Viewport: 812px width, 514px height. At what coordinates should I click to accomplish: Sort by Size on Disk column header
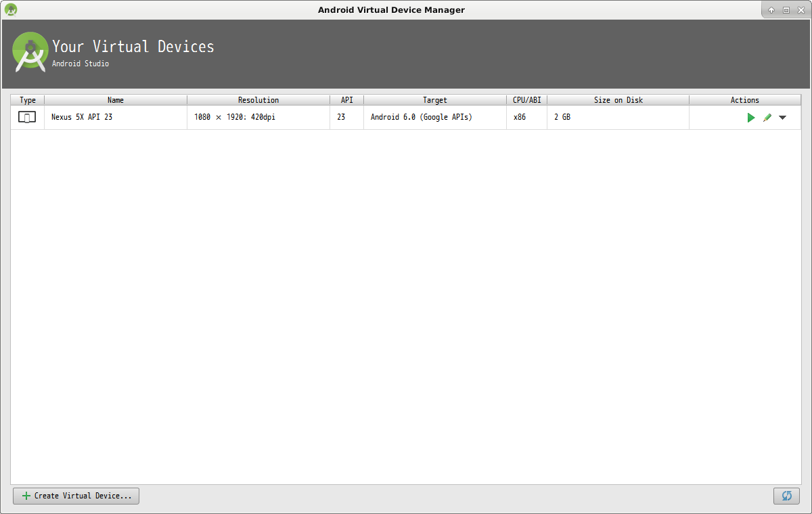tap(618, 100)
